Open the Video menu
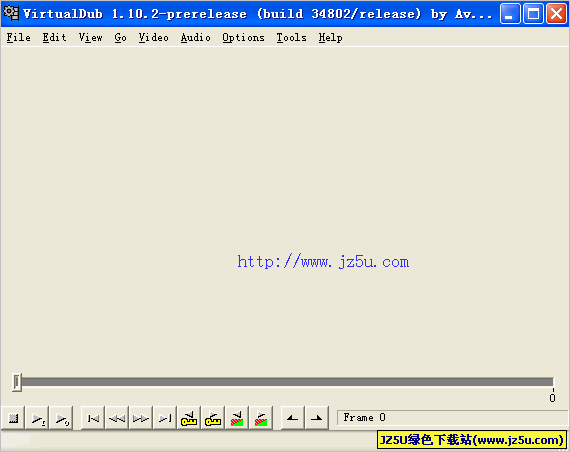Image resolution: width=570 pixels, height=452 pixels. [x=153, y=37]
